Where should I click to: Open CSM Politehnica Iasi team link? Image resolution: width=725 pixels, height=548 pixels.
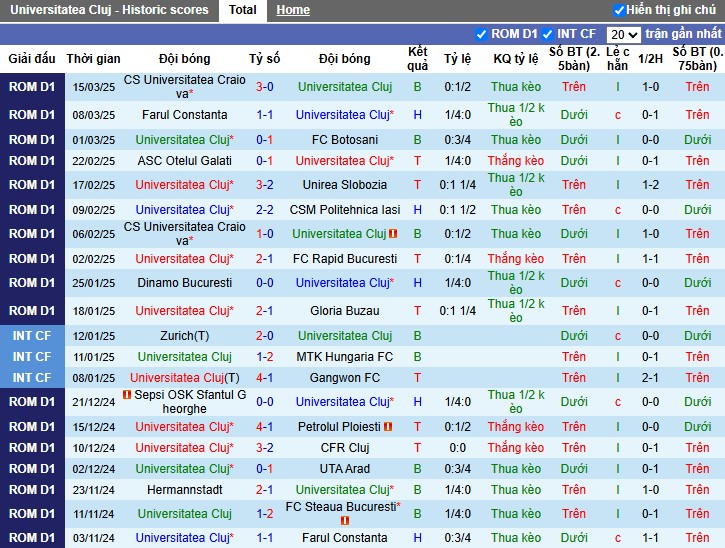pyautogui.click(x=344, y=210)
